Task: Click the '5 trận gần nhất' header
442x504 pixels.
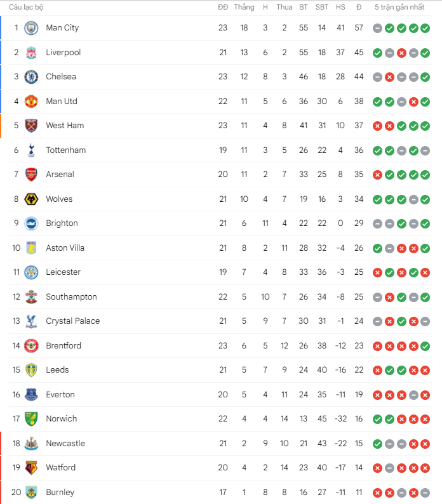Action: [399, 7]
